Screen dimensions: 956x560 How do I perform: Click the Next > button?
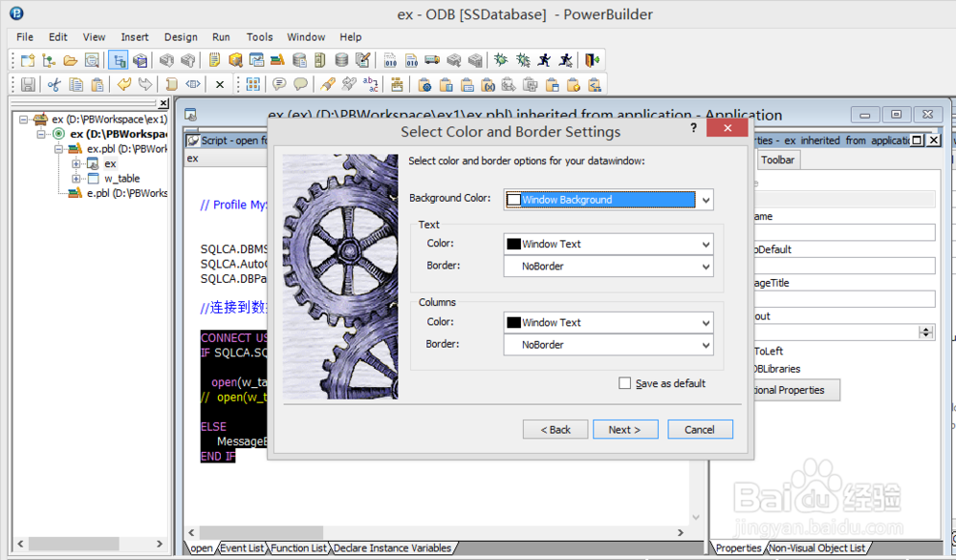(x=625, y=430)
